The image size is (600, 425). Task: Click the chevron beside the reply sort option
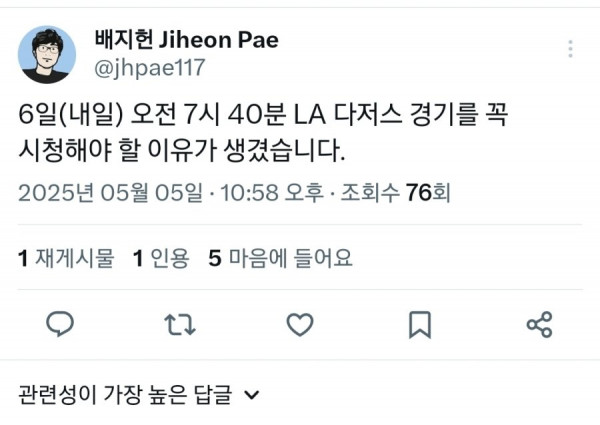click(252, 394)
